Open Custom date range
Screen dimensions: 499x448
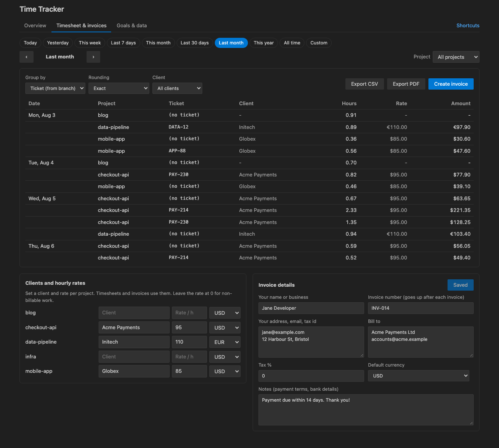click(319, 43)
